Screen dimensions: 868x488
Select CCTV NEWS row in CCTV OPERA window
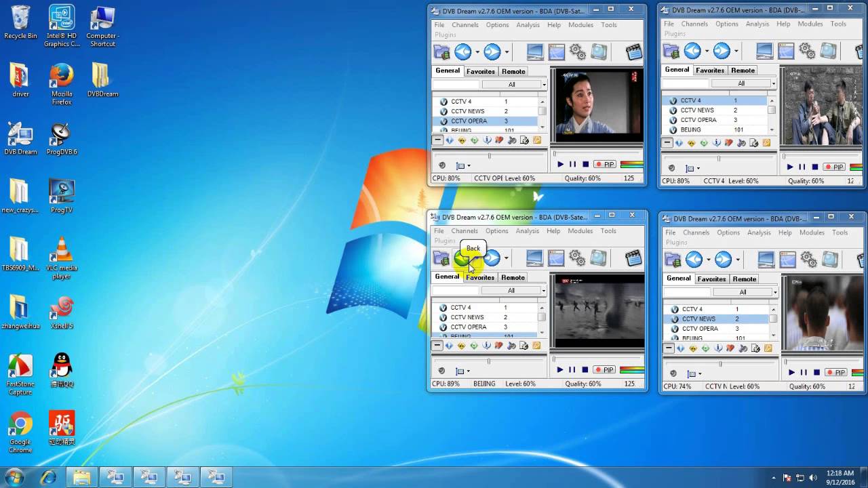click(x=485, y=111)
